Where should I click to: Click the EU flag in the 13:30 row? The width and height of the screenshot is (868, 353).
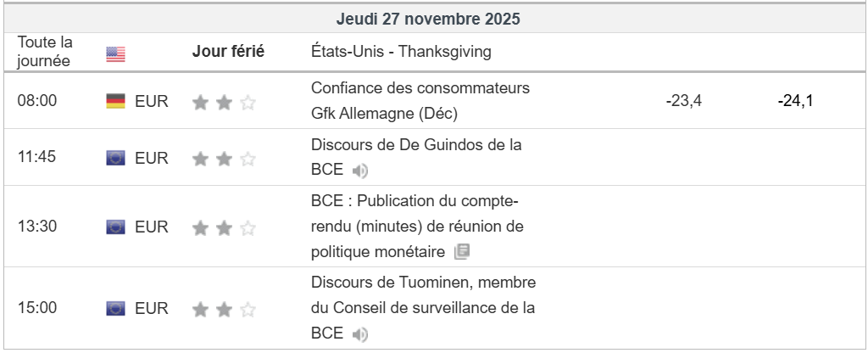tap(115, 227)
